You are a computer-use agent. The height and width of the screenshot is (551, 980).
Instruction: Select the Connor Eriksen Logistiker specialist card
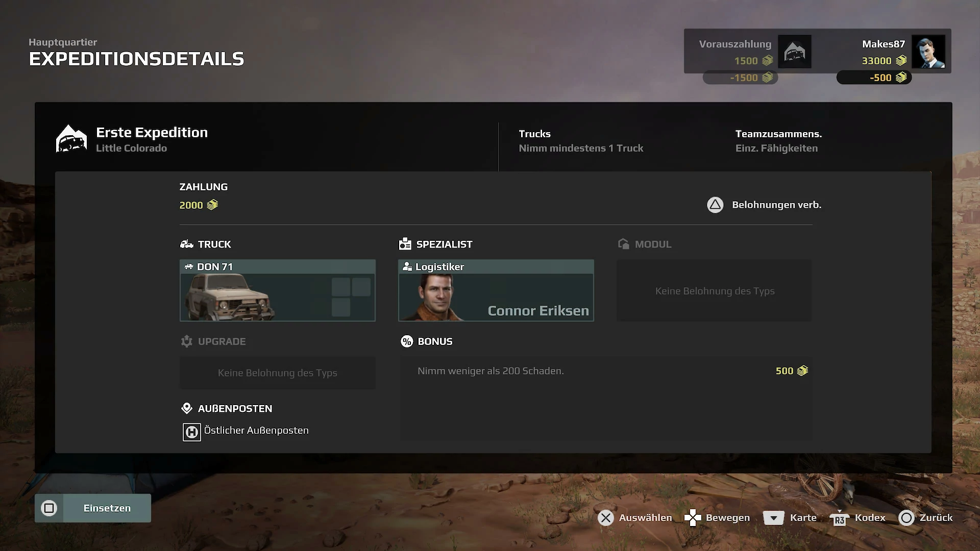point(496,290)
